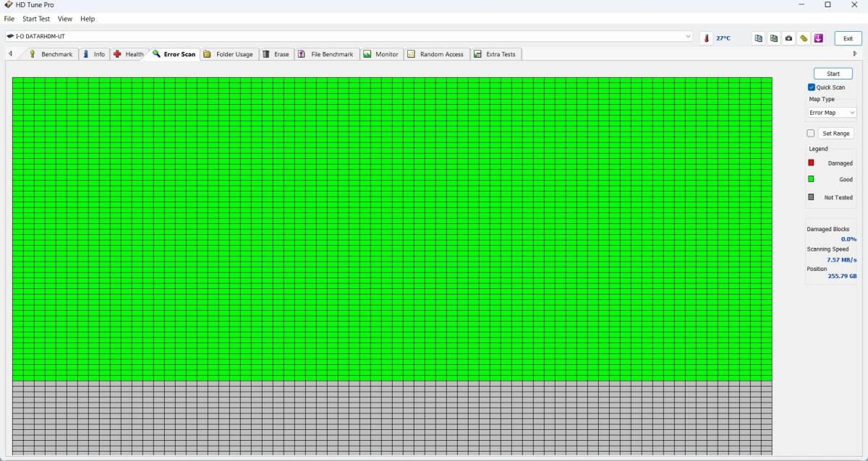Viewport: 868px width, 461px height.
Task: Go to the Random Access tab
Action: [x=435, y=54]
